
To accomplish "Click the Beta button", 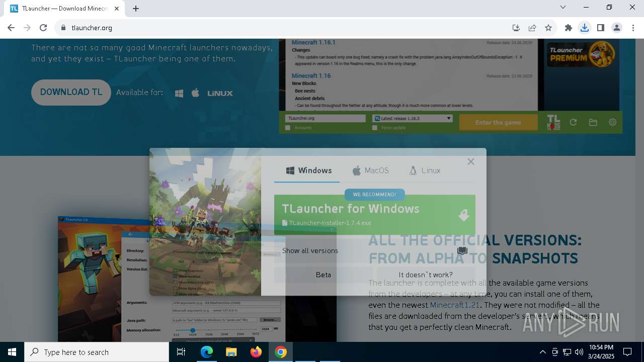I will click(324, 275).
